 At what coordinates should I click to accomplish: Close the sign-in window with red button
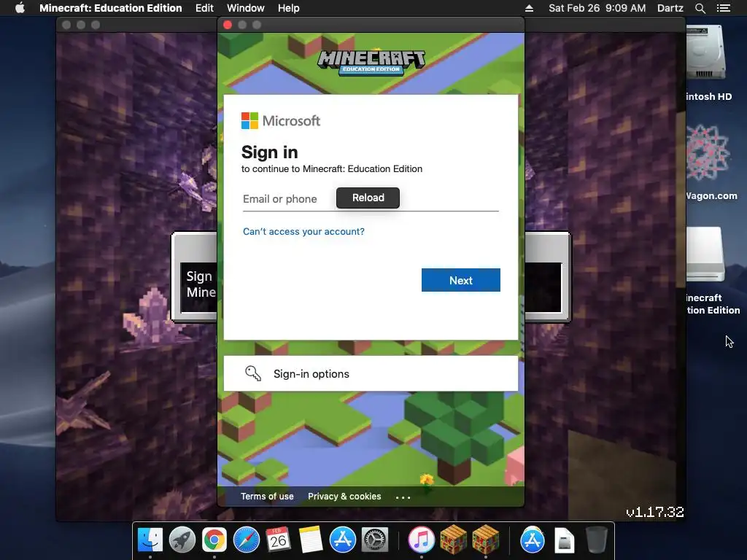(x=228, y=25)
